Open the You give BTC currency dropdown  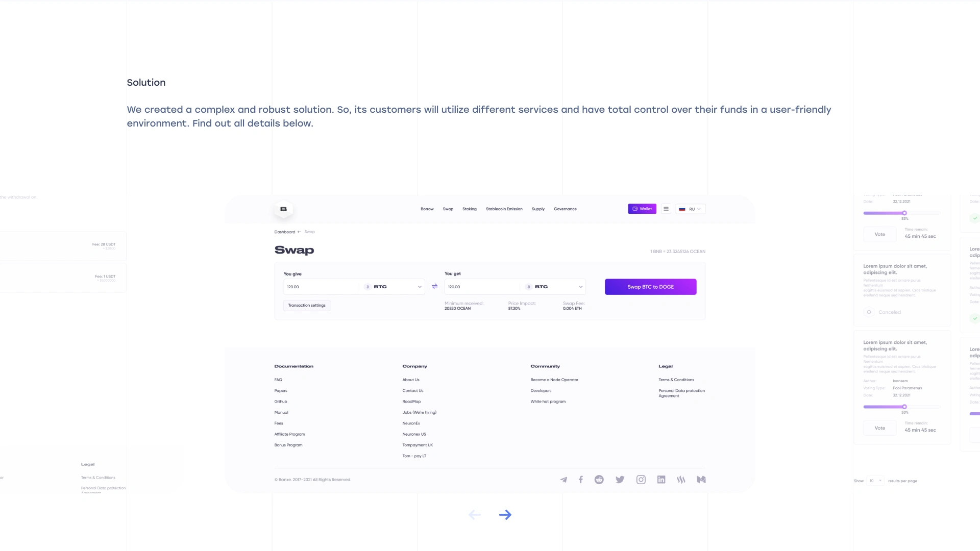393,287
